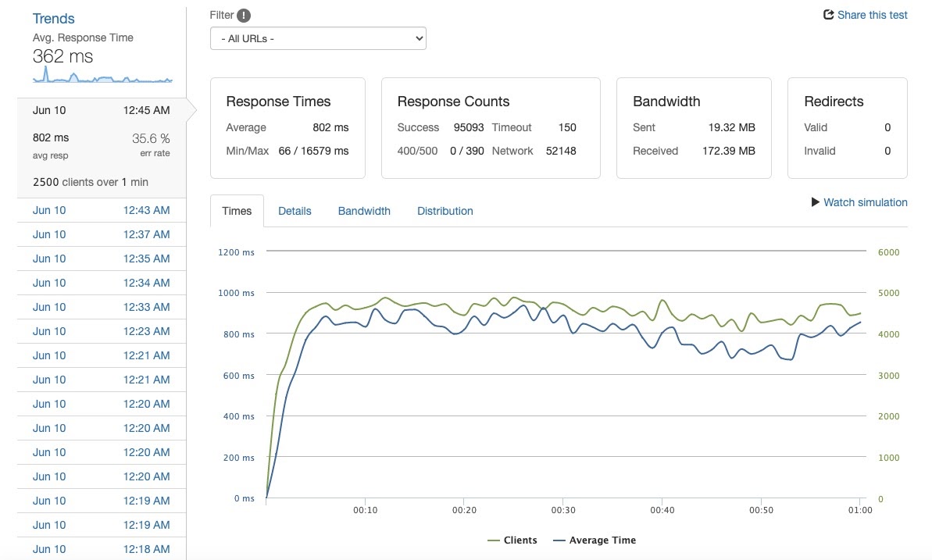Click the 802 ms avg resp value in sidebar
Image resolution: width=932 pixels, height=560 pixels.
(51, 137)
